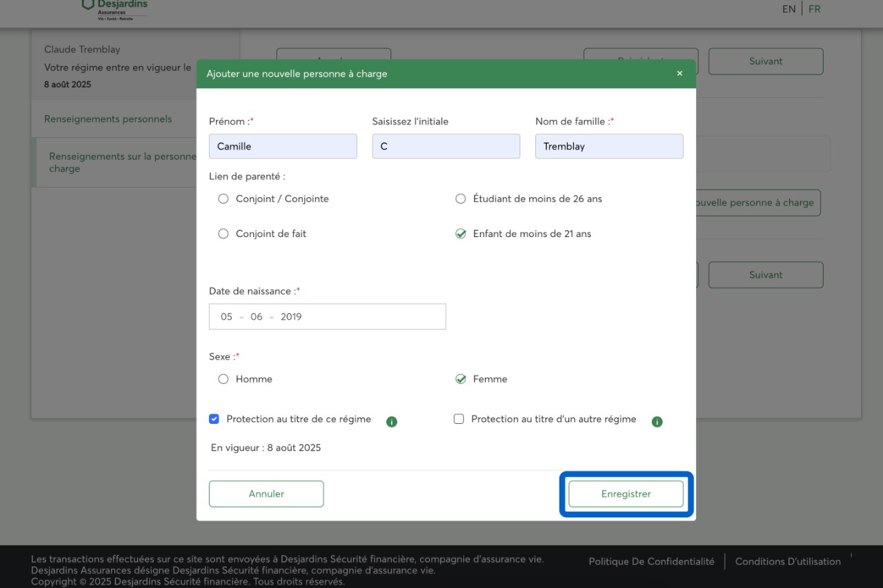Open Politique De Confidentialité link
The height and width of the screenshot is (588, 883).
[651, 562]
